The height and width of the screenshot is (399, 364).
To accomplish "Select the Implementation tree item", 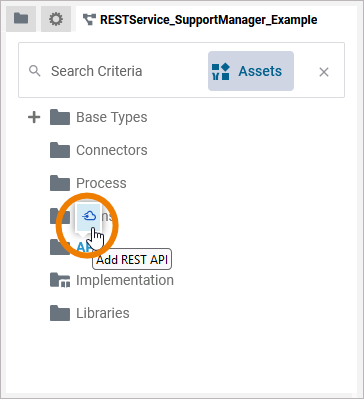I will tap(125, 280).
